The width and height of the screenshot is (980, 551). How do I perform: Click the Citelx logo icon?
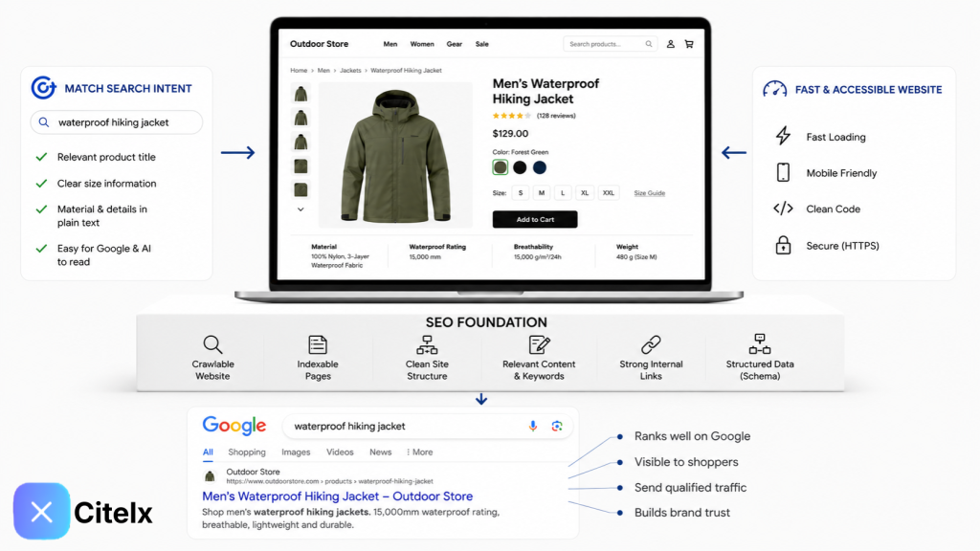coord(41,511)
